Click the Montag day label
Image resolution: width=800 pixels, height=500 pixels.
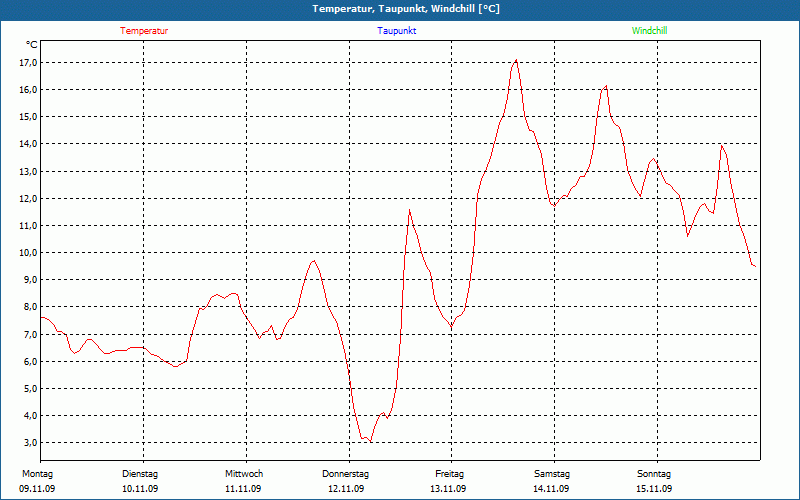click(37, 474)
